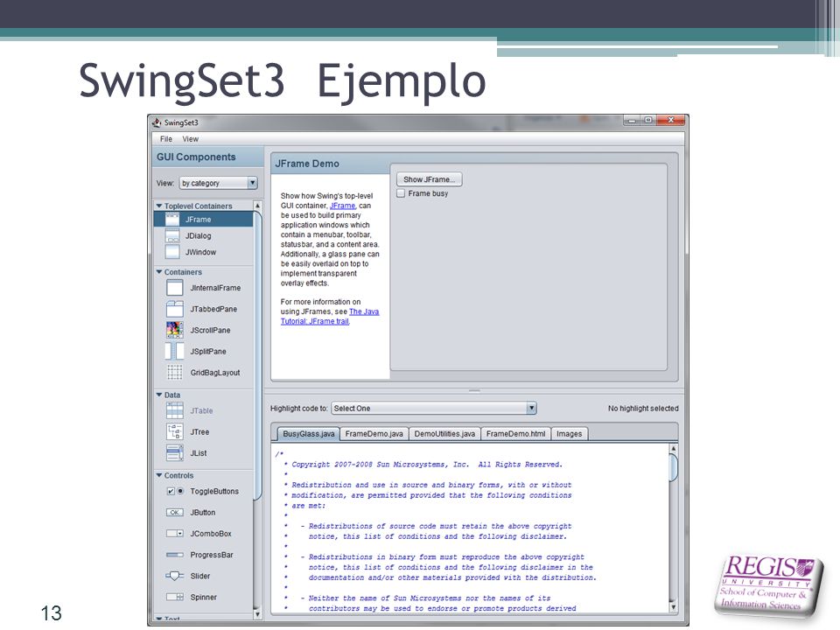Open the JDialog demo icon
This screenshot has height=630, width=840.
(x=172, y=235)
